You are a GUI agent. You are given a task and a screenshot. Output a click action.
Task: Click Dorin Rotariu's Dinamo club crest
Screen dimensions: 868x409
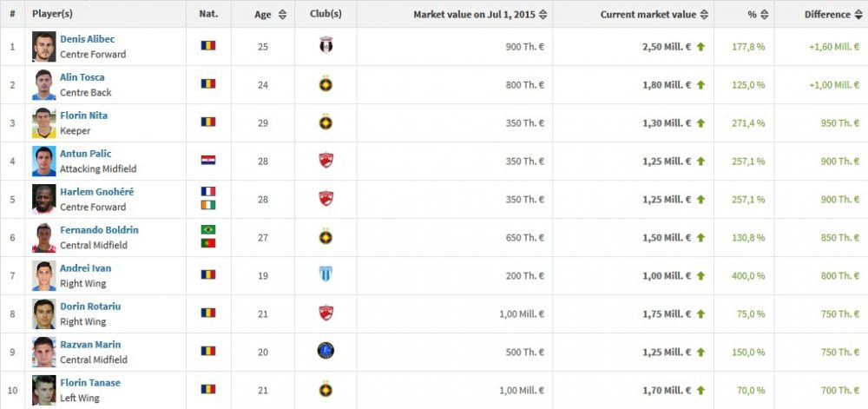click(325, 313)
